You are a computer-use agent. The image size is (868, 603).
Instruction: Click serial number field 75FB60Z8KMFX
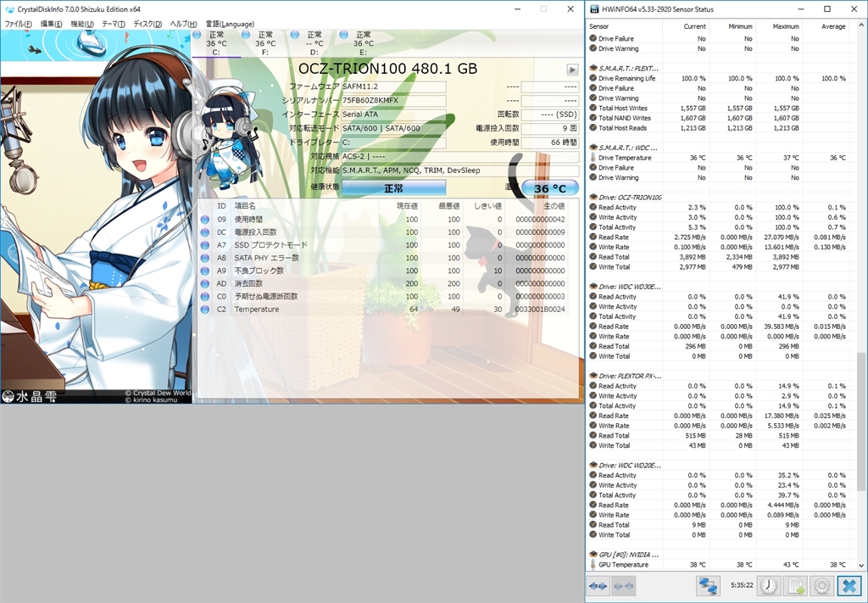click(x=393, y=100)
